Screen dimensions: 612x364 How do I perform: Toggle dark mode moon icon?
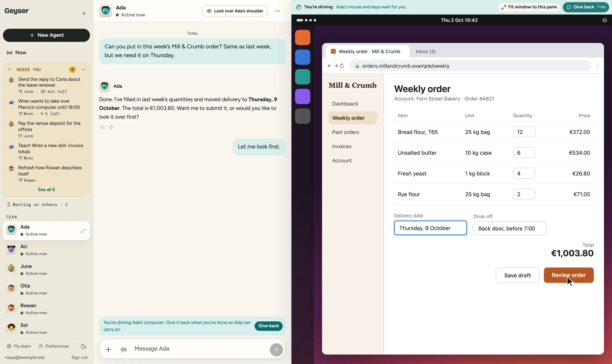click(83, 346)
